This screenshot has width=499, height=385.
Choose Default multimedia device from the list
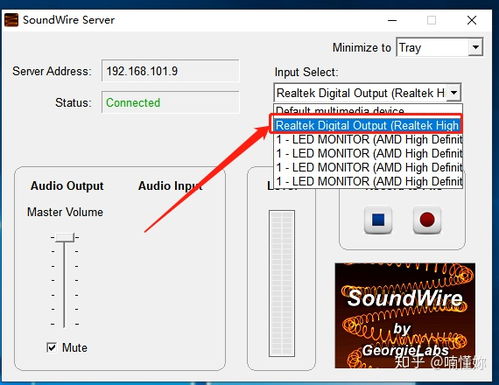pyautogui.click(x=368, y=110)
